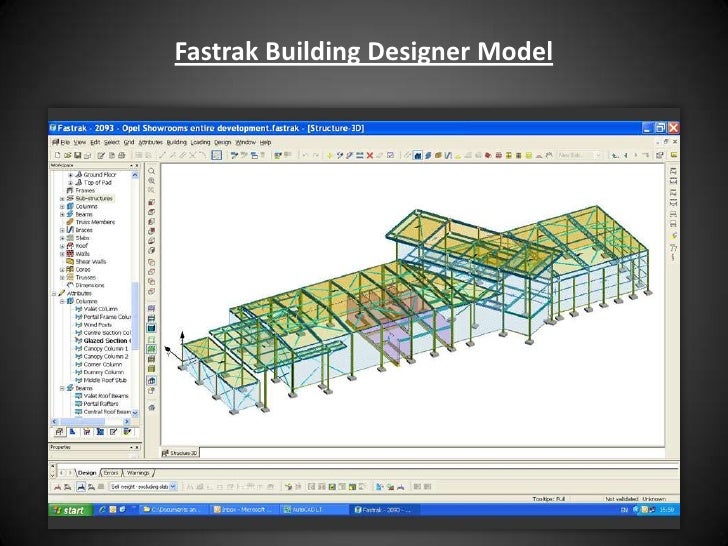Screen dimensions: 728x546
Task: Switch to the Inbox - Microsoft taskbar button
Action: [244, 510]
